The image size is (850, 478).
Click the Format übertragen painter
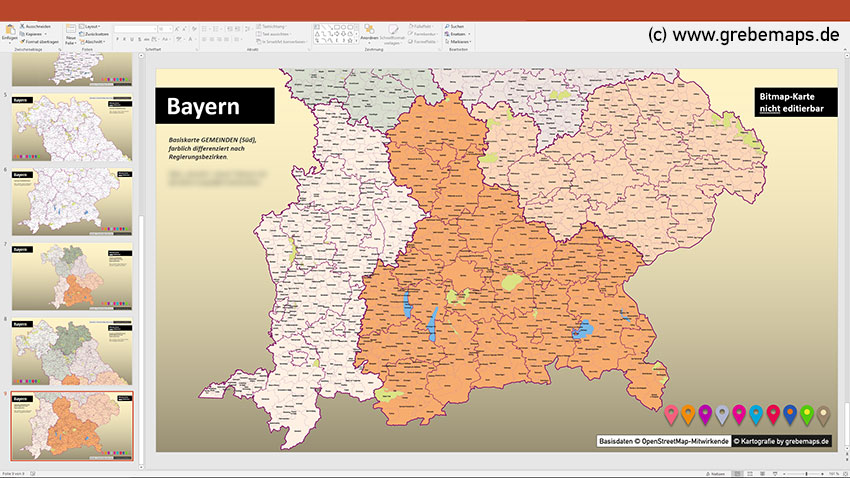point(41,41)
